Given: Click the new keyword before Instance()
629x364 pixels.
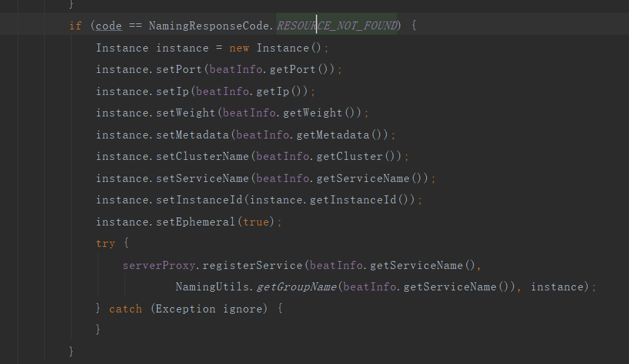Looking at the screenshot, I should [240, 48].
